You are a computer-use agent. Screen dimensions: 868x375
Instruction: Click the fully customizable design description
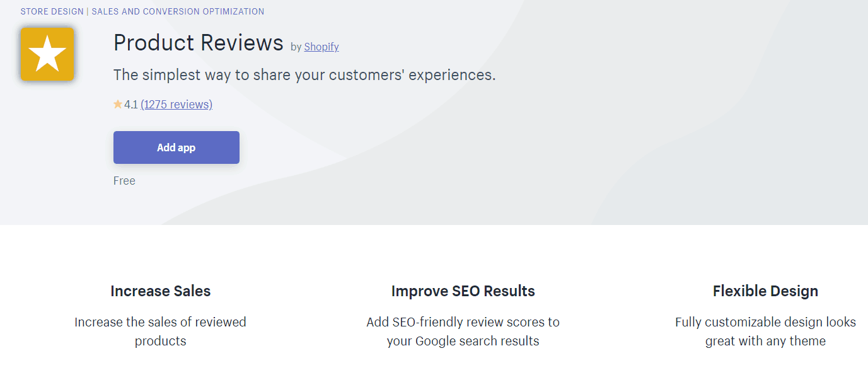coord(765,332)
